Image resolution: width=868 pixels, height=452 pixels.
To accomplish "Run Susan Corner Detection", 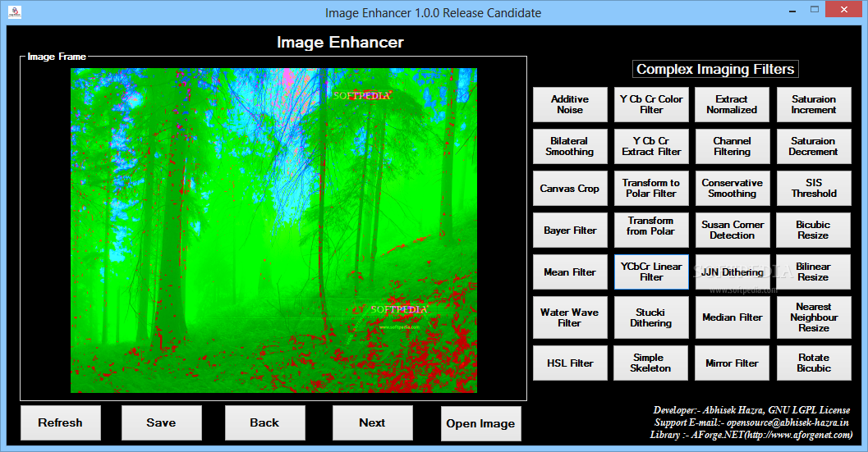I will pos(732,231).
